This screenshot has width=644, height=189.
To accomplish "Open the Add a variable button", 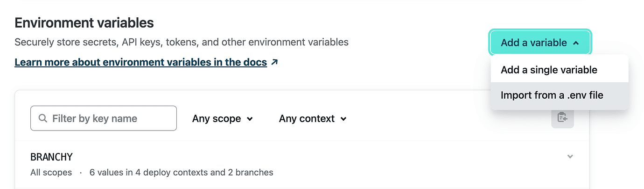I will [x=540, y=43].
